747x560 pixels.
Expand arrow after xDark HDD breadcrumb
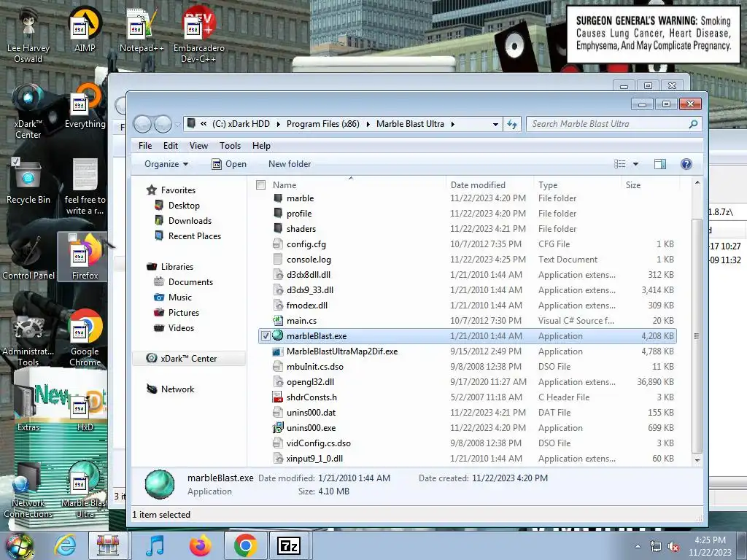click(x=278, y=124)
